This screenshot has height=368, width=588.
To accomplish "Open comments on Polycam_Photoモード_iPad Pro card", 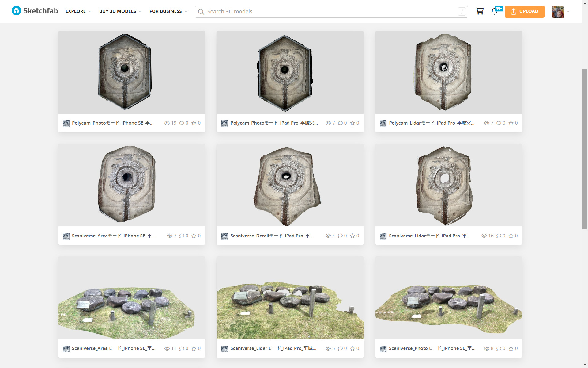I will [340, 123].
